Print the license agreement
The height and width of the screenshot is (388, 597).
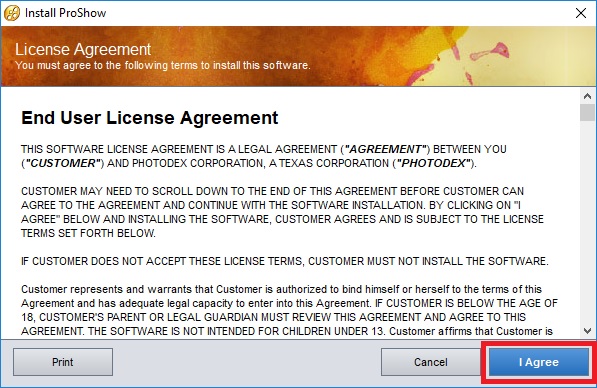click(x=63, y=362)
